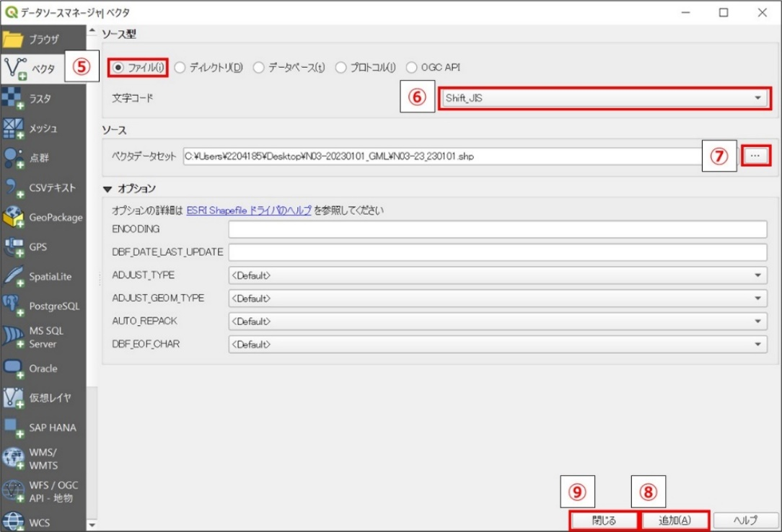
Task: Click the GeoPackage box icon
Action: (x=12, y=217)
